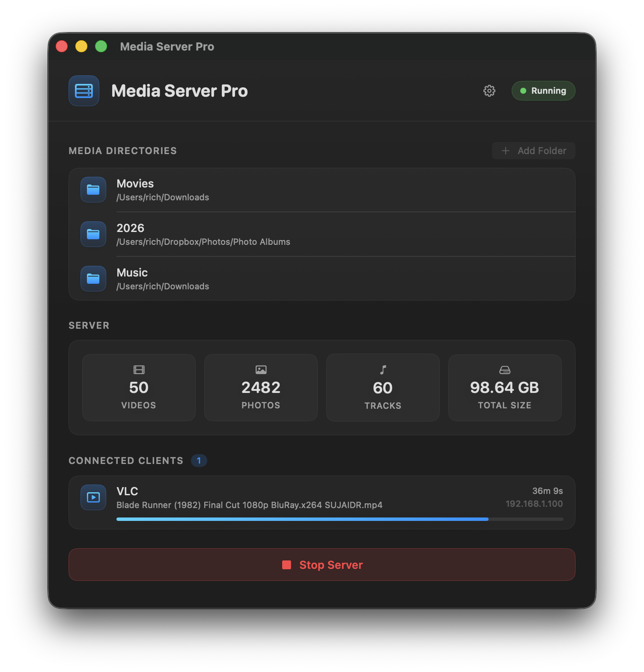Viewport: 644px width, 672px height.
Task: Click the plus icon beside Add Folder
Action: coord(506,151)
